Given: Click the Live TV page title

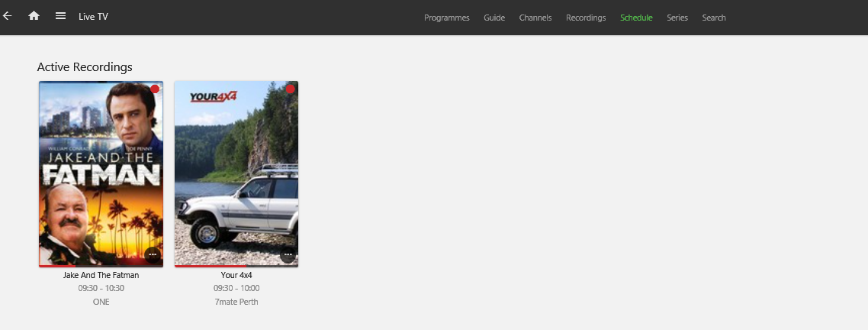Looking at the screenshot, I should (x=93, y=17).
